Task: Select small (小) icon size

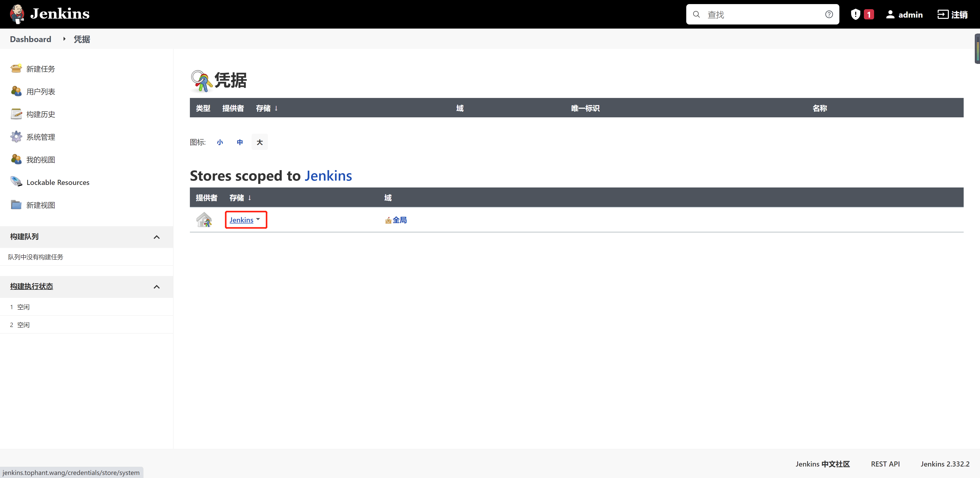Action: tap(220, 142)
